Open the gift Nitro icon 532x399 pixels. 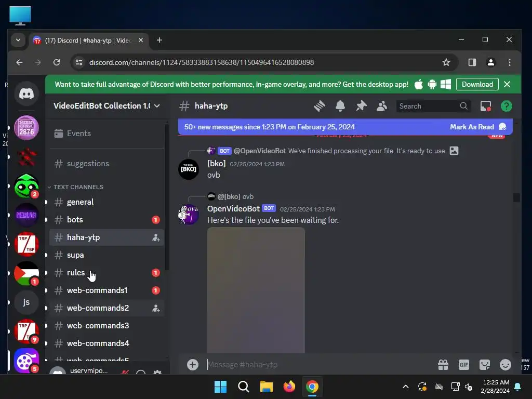(x=443, y=365)
